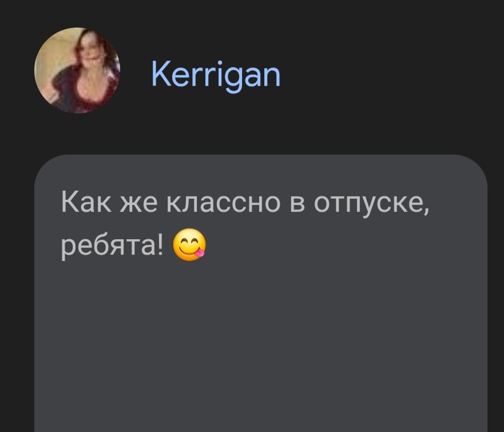
Task: Tap the Kerrigan sender name
Action: [x=216, y=76]
